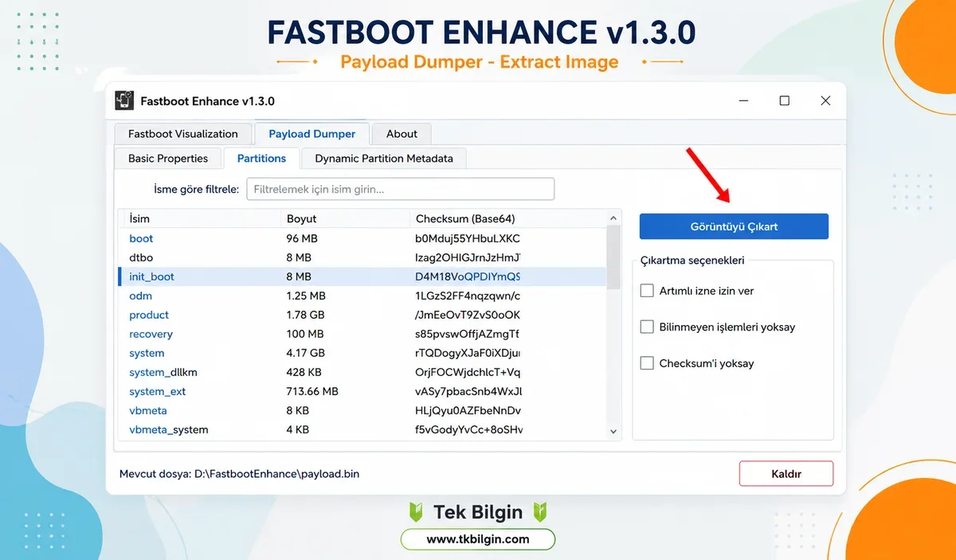Toggle Bilinmeyen işlemleri yoksay checkbox
Screen dimensions: 956x560
(647, 327)
